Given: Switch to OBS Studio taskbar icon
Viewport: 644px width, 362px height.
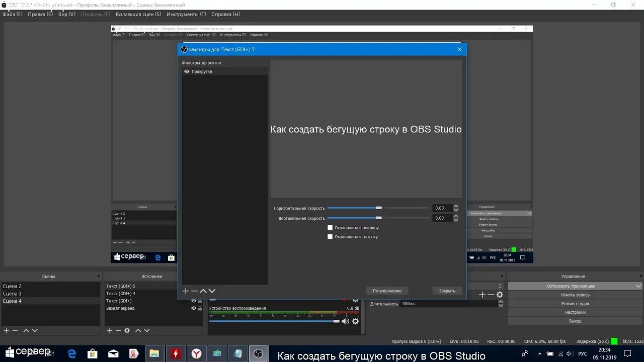Looking at the screenshot, I should tap(259, 354).
